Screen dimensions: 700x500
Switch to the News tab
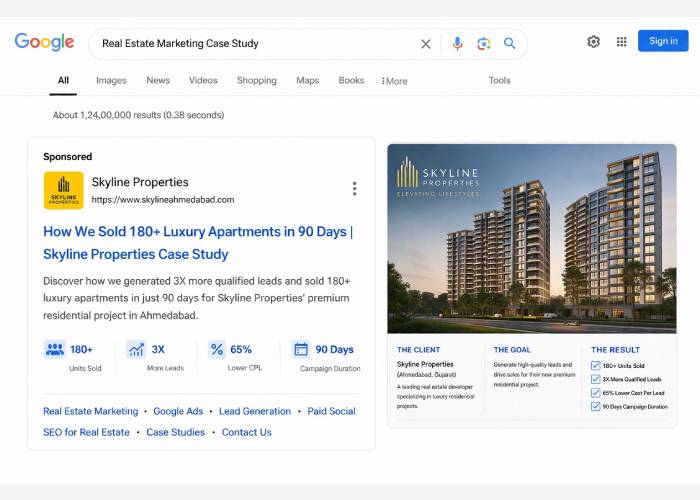tap(158, 80)
